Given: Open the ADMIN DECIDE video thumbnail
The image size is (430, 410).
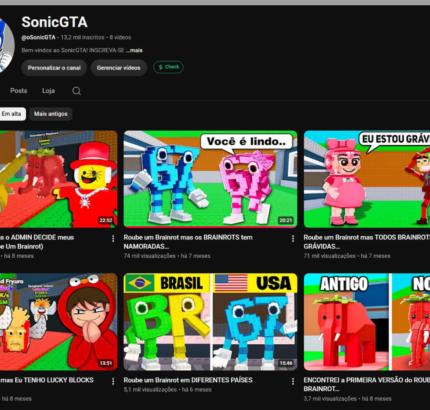Looking at the screenshot, I should (x=58, y=179).
